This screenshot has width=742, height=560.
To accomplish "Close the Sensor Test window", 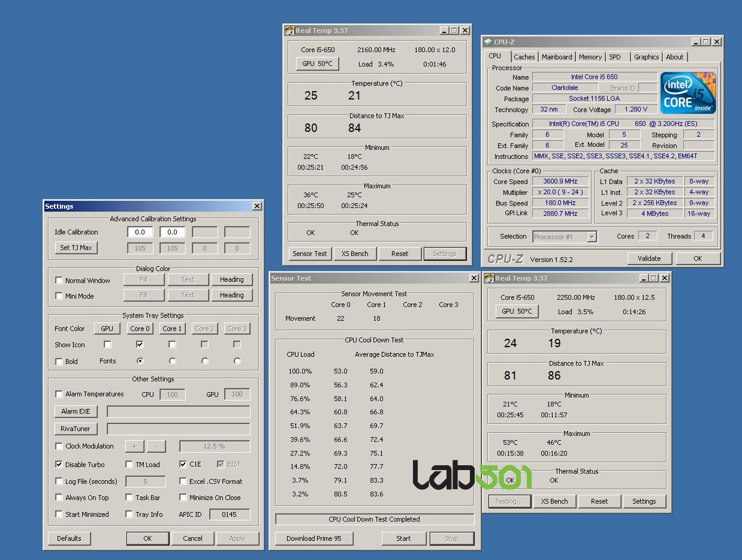I will 473,278.
